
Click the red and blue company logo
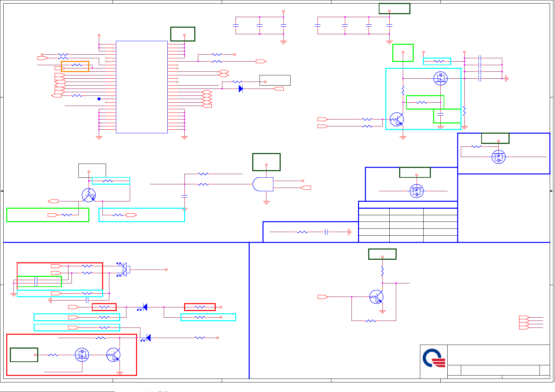[434, 358]
